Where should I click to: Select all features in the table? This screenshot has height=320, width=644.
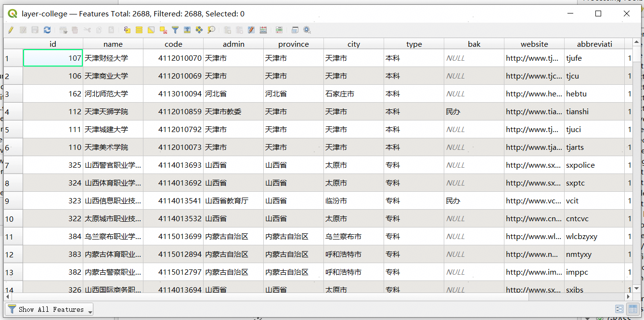click(139, 30)
